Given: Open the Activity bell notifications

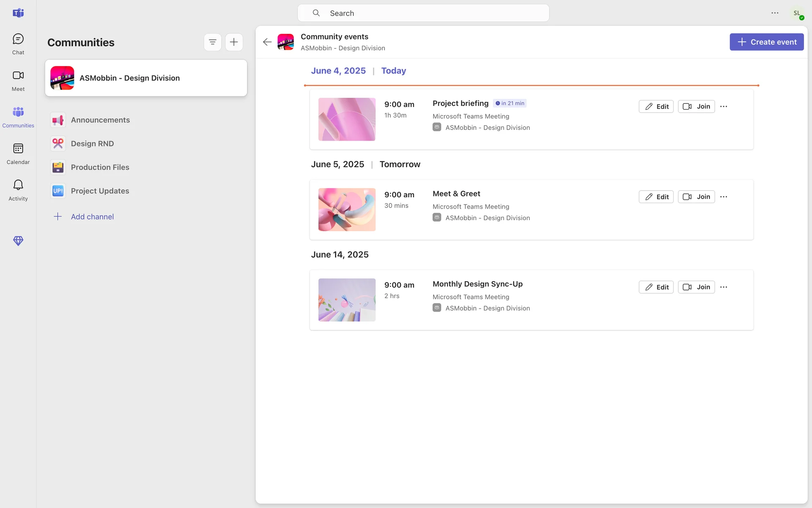Looking at the screenshot, I should tap(18, 190).
